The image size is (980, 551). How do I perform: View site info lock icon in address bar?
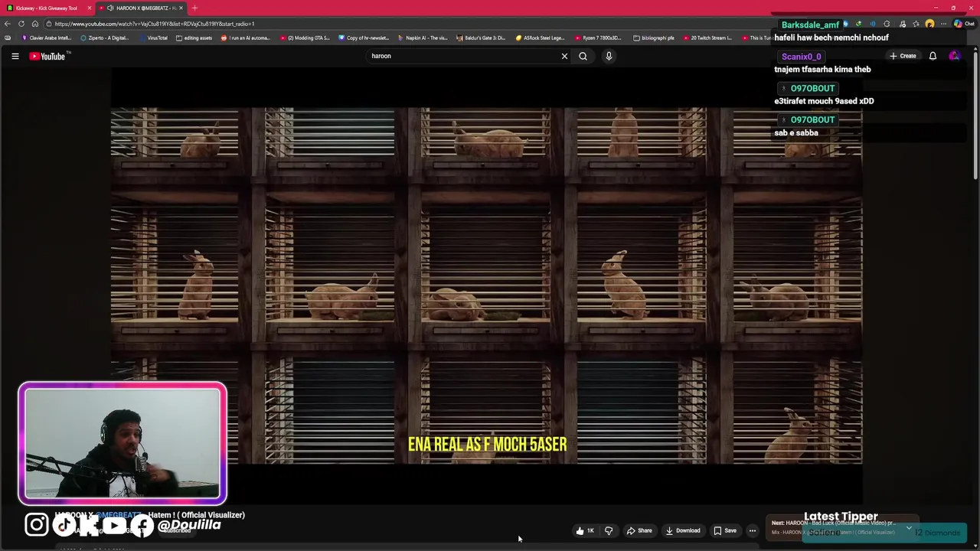48,24
